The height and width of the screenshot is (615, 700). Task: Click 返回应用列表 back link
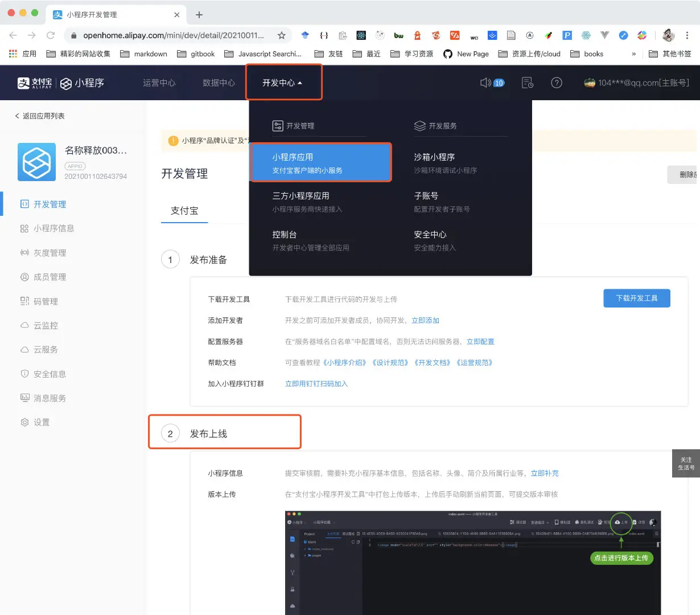coord(39,116)
